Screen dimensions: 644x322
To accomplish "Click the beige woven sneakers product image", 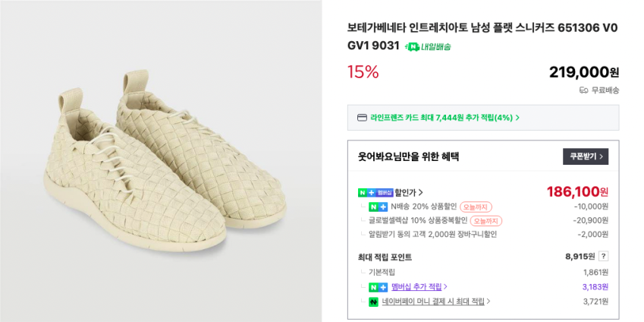I will pyautogui.click(x=161, y=161).
